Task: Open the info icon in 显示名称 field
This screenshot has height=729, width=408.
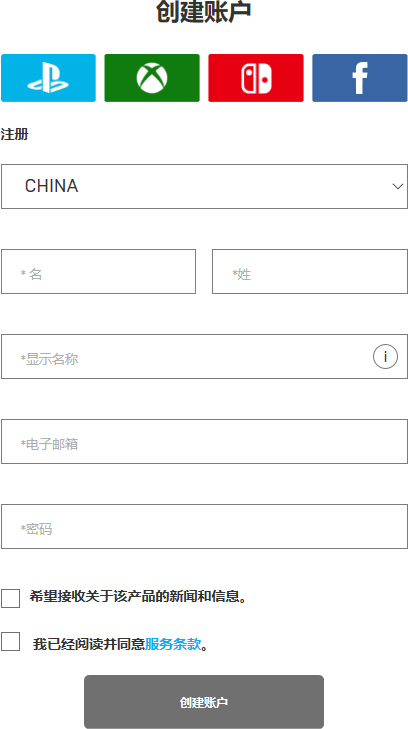Action: [x=385, y=357]
